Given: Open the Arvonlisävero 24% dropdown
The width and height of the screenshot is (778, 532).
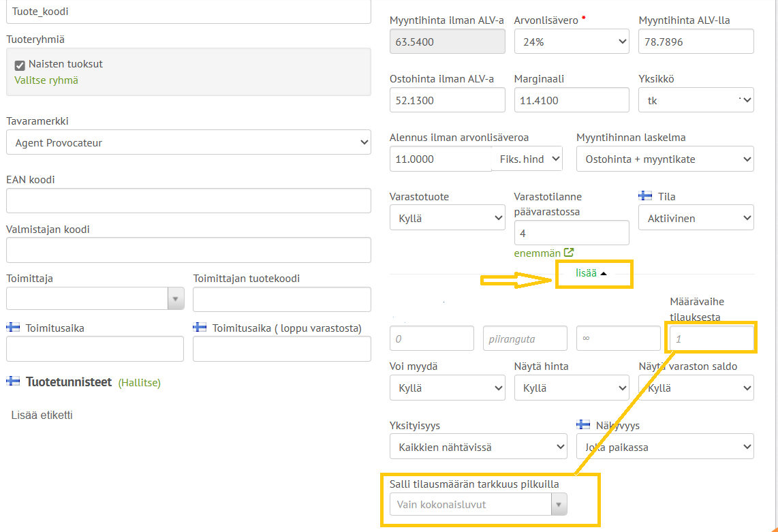Looking at the screenshot, I should (x=572, y=42).
